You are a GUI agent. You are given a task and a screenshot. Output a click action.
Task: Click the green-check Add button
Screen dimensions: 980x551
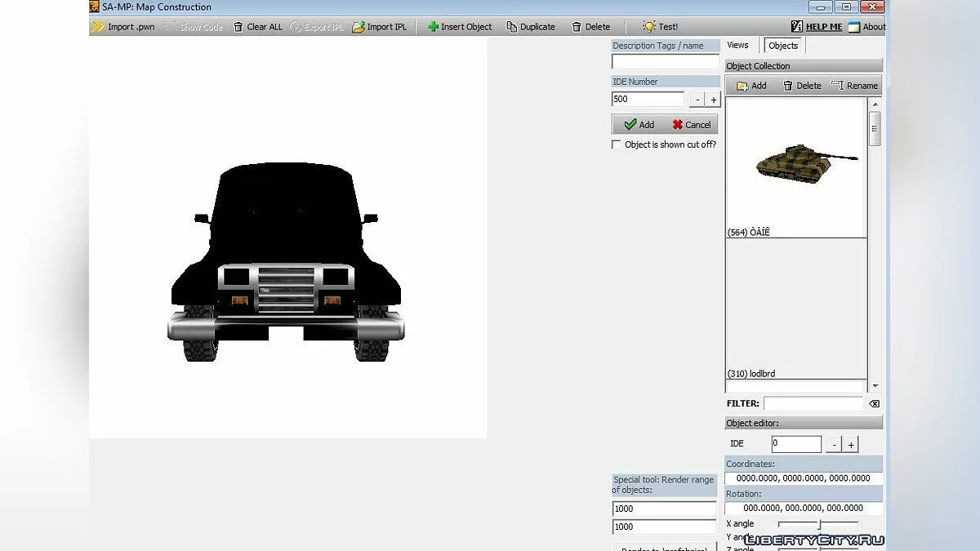tap(639, 125)
